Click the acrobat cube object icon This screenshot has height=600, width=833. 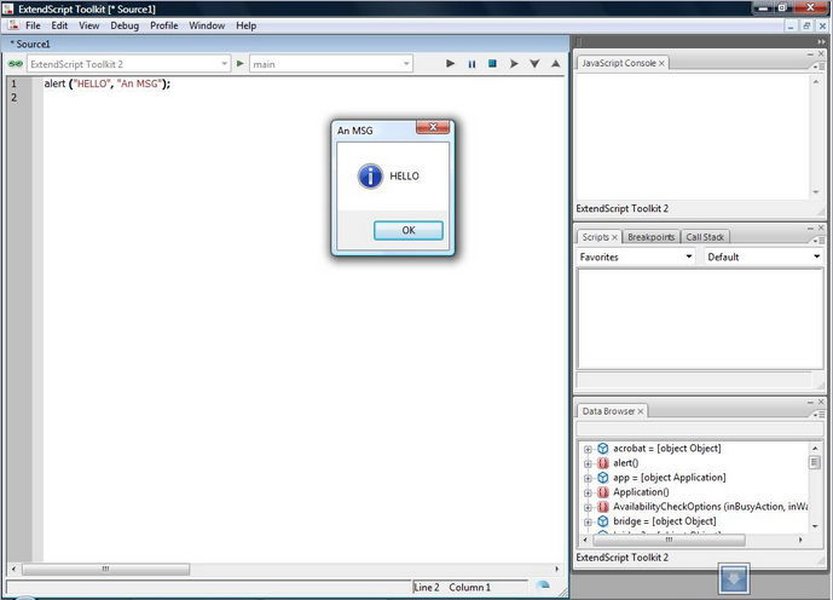pyautogui.click(x=602, y=449)
